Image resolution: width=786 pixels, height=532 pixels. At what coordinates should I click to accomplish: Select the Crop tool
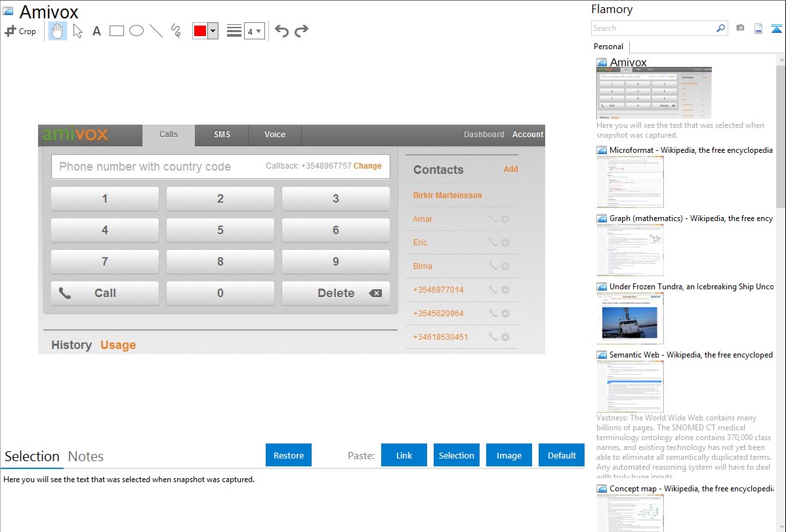point(20,31)
